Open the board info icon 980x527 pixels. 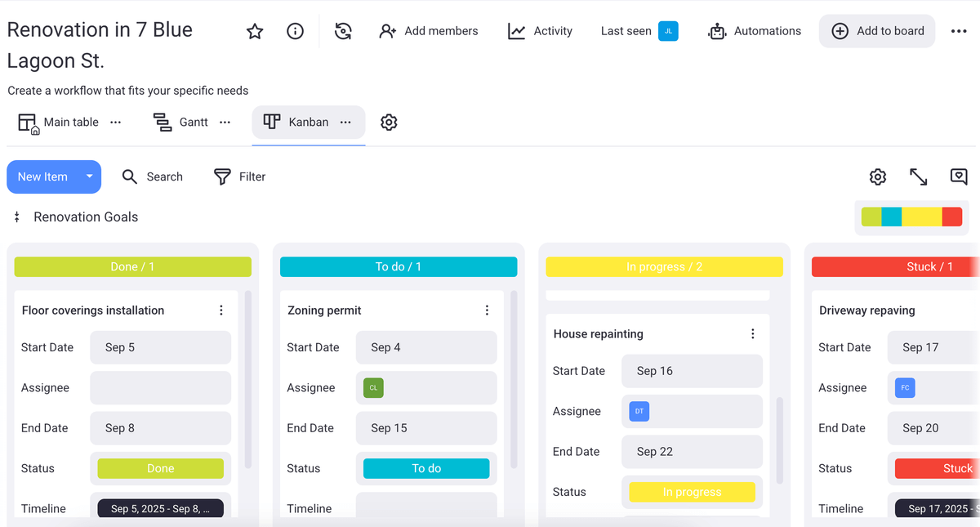pyautogui.click(x=296, y=31)
